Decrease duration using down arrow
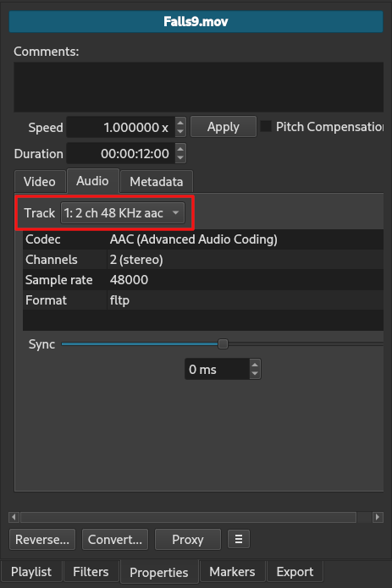 pos(180,158)
